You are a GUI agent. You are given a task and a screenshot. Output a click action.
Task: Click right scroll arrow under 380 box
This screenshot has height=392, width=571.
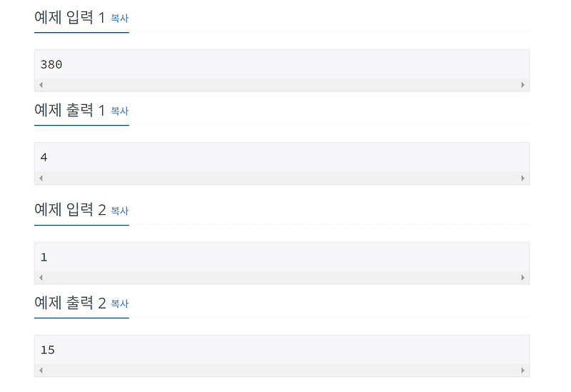523,85
